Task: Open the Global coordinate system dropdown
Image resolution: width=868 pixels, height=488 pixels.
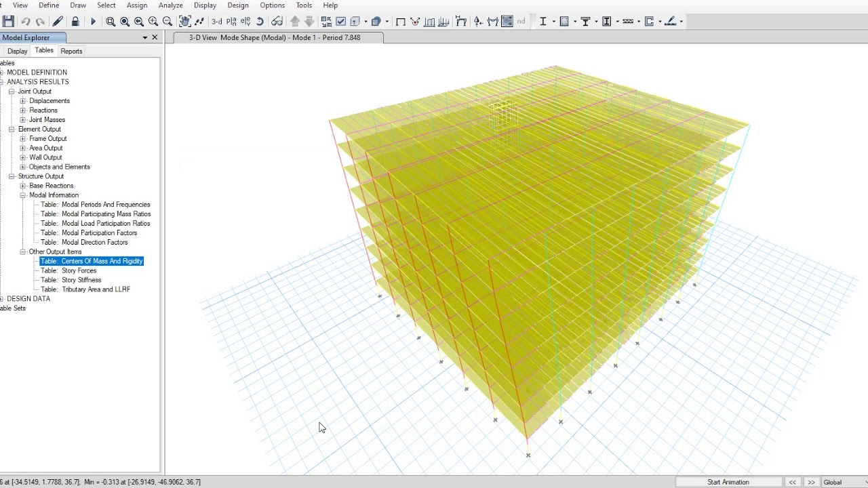Action: (x=844, y=482)
